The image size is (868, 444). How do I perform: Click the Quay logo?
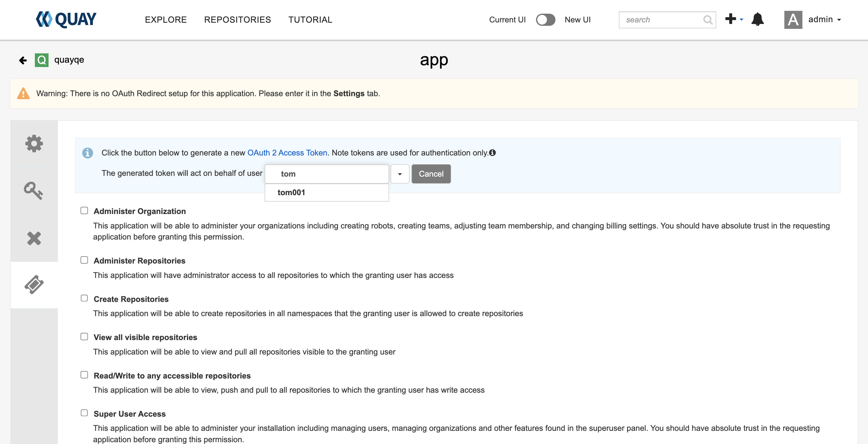(x=66, y=20)
